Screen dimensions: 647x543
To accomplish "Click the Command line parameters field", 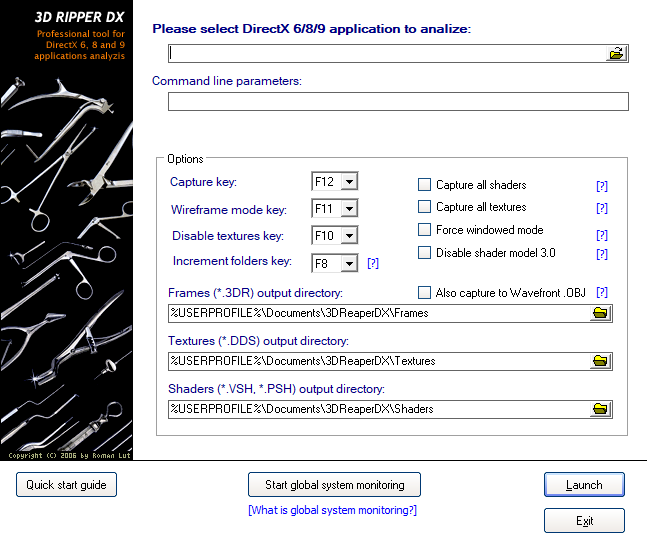I will (x=397, y=101).
